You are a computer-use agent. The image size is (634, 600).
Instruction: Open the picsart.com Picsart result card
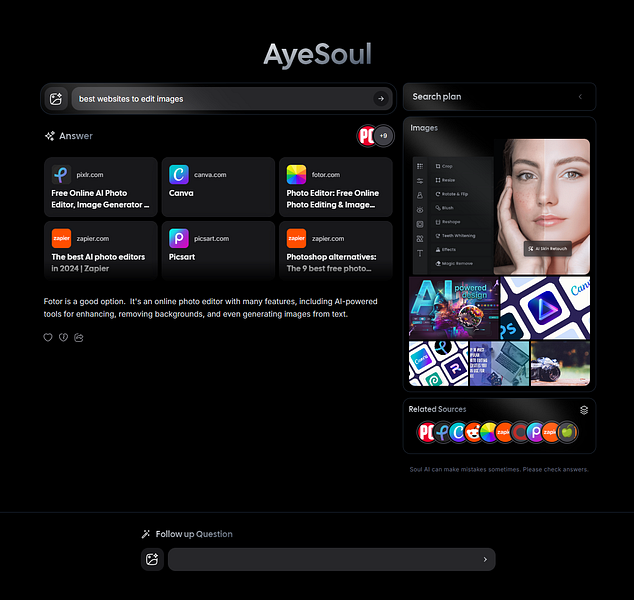pos(218,251)
